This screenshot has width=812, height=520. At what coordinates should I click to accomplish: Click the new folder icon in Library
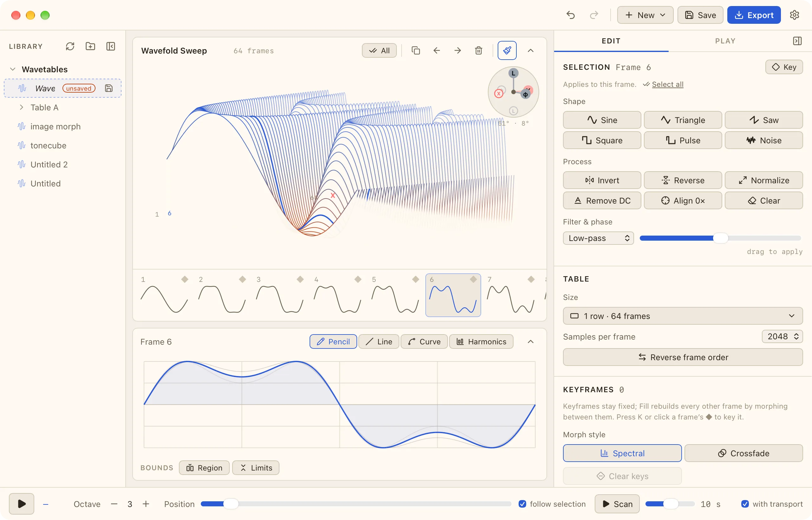click(x=90, y=46)
